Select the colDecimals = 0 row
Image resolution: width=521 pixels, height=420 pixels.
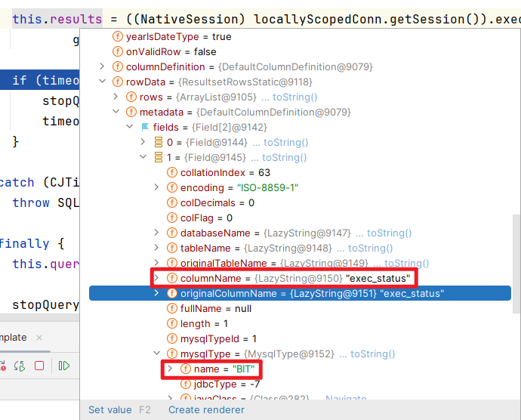click(x=211, y=203)
